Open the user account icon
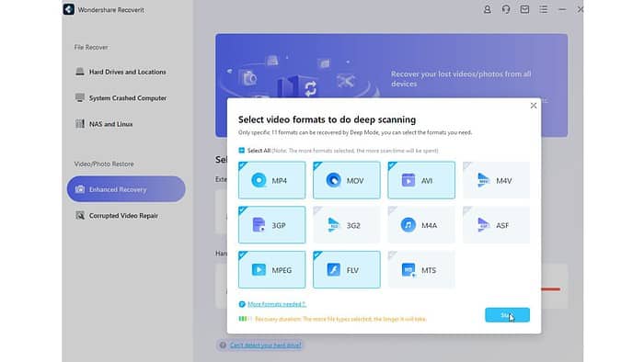644x362 pixels. click(x=487, y=9)
